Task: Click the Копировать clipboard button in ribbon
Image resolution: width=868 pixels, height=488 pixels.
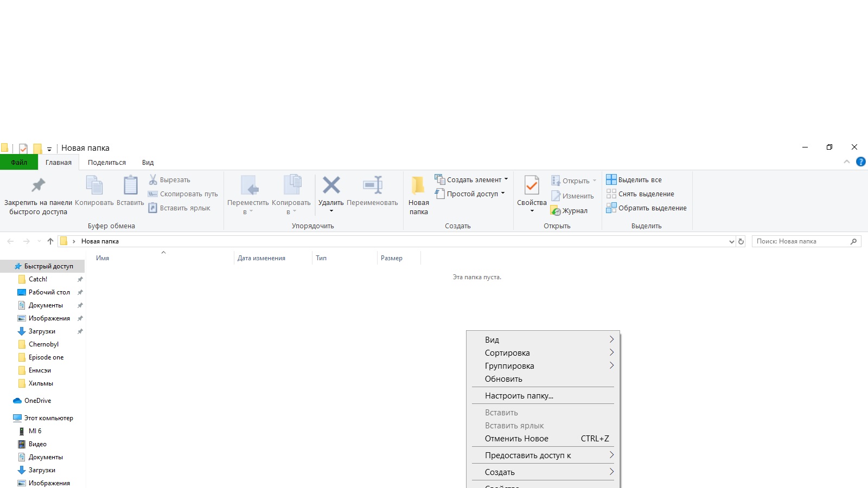Action: coord(94,191)
